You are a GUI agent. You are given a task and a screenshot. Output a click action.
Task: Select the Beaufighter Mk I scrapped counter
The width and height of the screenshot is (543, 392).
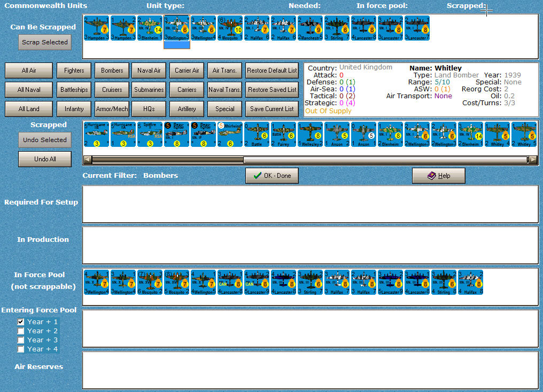click(x=176, y=134)
